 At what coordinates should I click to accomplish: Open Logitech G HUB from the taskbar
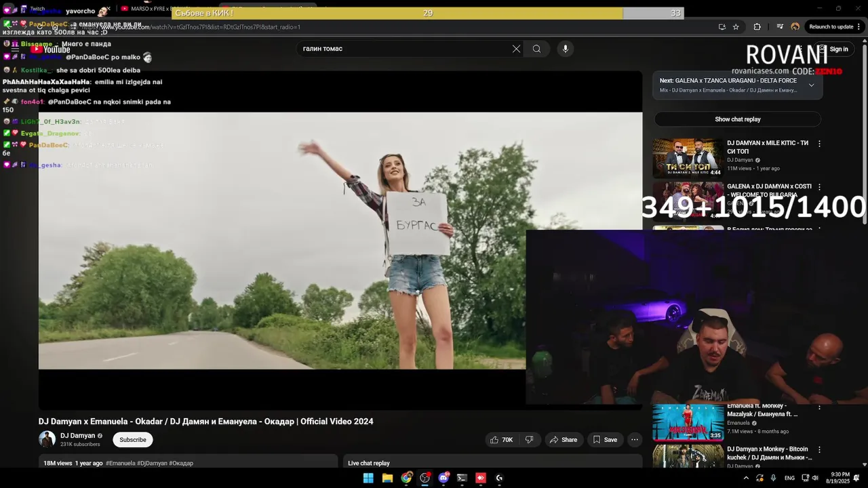(499, 478)
